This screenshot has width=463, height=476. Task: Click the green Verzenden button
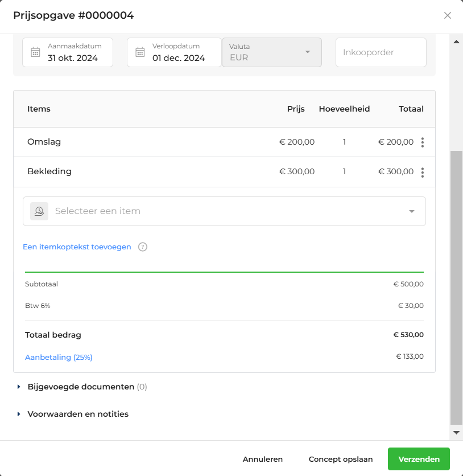click(x=419, y=459)
